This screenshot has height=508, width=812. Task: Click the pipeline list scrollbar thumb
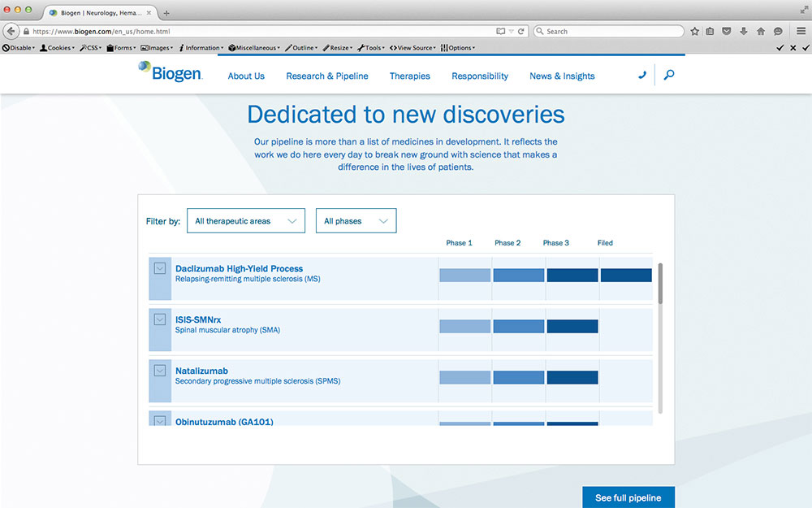[660, 284]
